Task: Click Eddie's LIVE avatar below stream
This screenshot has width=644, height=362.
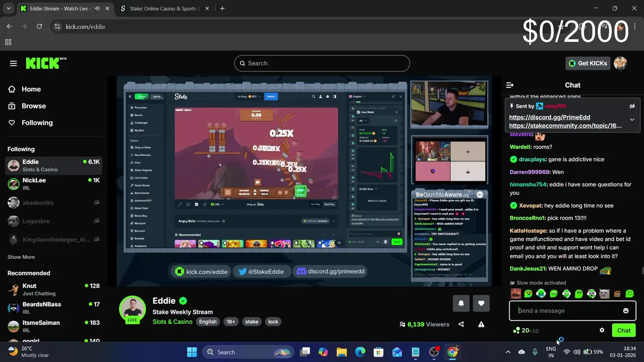Action: point(132,309)
